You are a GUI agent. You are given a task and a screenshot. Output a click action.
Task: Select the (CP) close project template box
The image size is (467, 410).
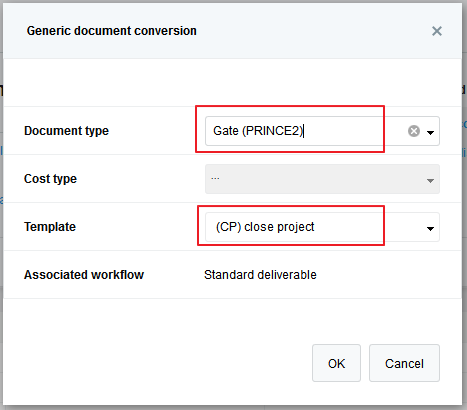pos(322,227)
